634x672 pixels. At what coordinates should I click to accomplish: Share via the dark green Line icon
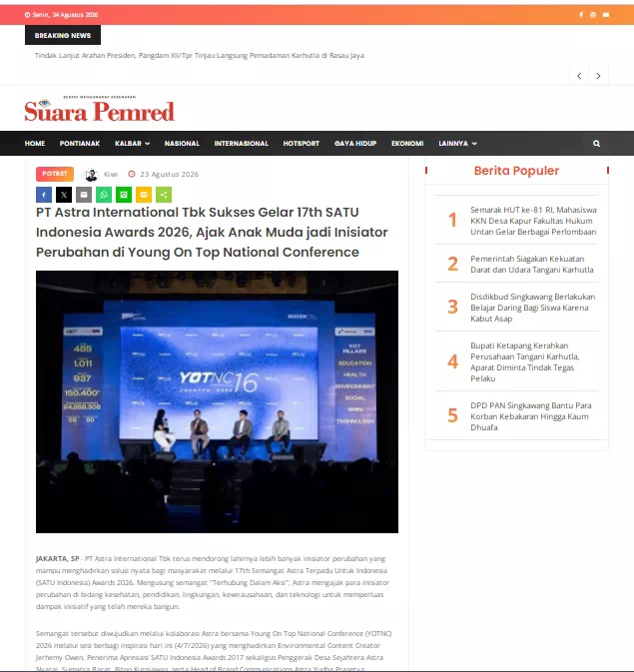(124, 195)
